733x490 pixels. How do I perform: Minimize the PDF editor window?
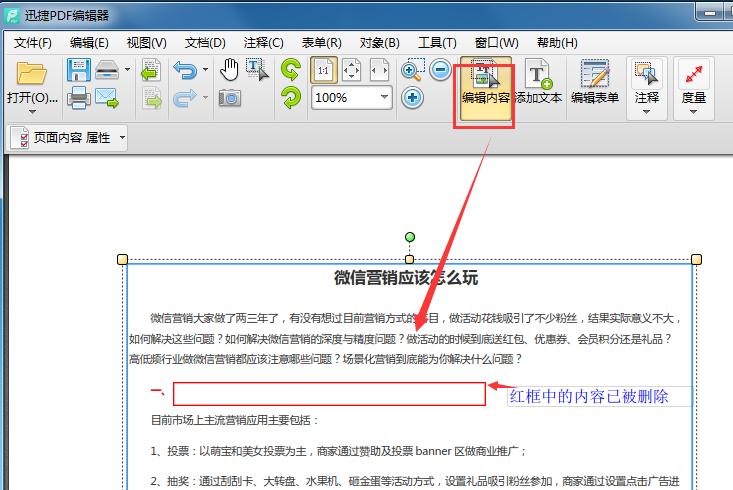[x=710, y=13]
